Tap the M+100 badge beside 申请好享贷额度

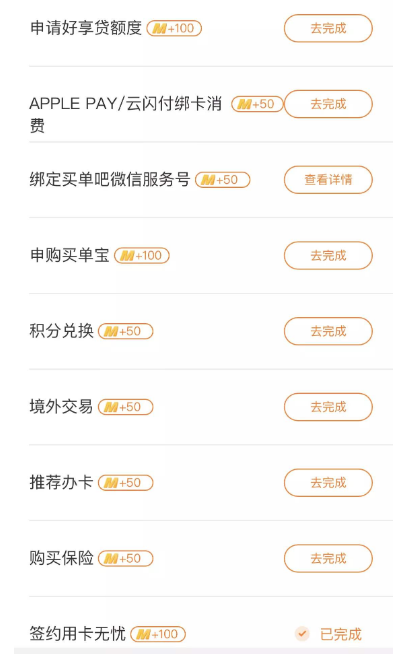pyautogui.click(x=174, y=28)
